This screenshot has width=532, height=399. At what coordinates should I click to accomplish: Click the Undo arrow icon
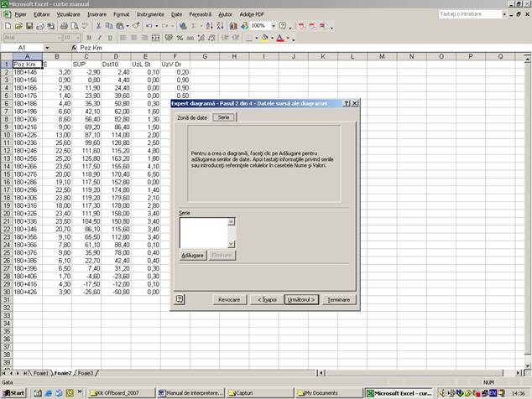tap(149, 26)
